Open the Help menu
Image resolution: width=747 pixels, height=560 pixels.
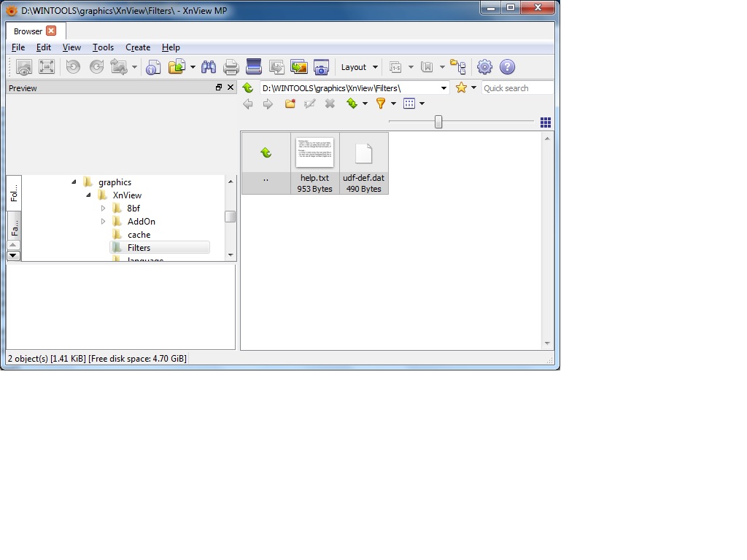click(x=171, y=47)
